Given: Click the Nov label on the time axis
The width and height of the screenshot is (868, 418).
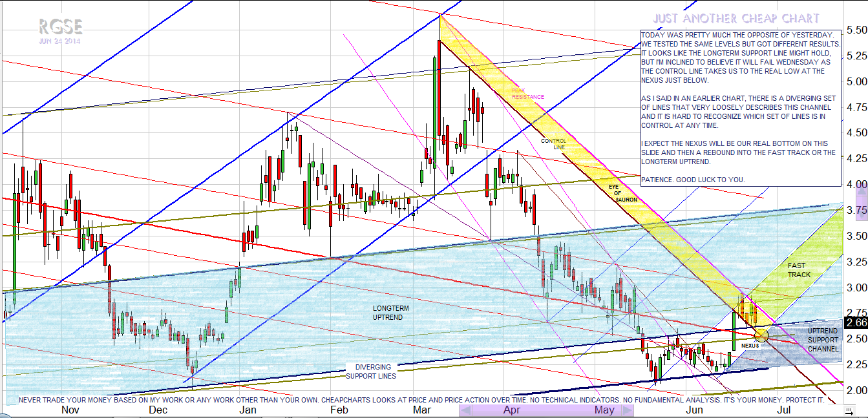Looking at the screenshot, I should (70, 410).
